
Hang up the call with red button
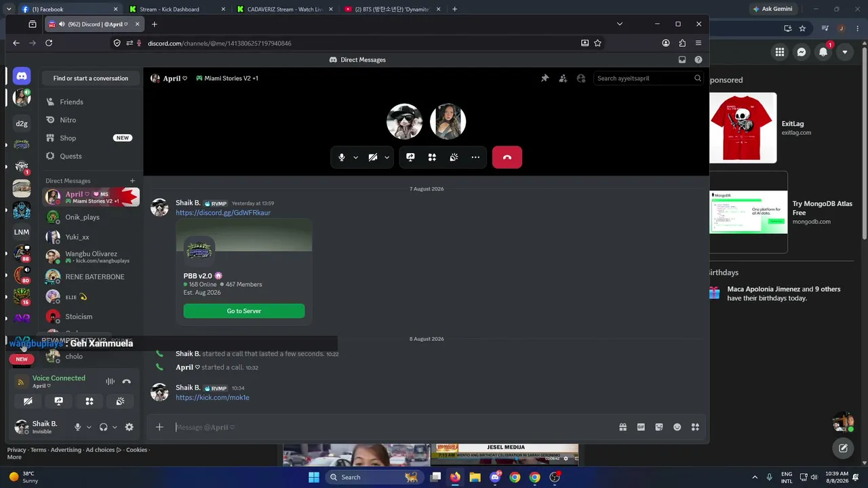[507, 157]
